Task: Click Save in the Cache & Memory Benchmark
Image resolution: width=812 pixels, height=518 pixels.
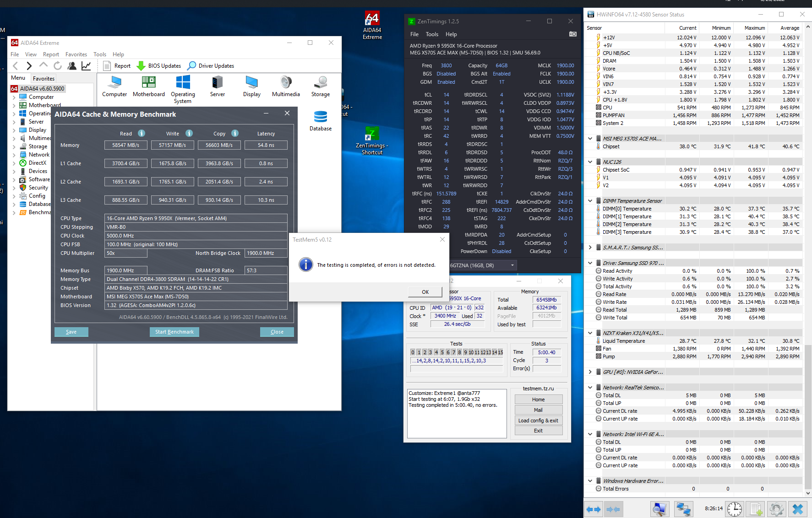Action: point(71,332)
